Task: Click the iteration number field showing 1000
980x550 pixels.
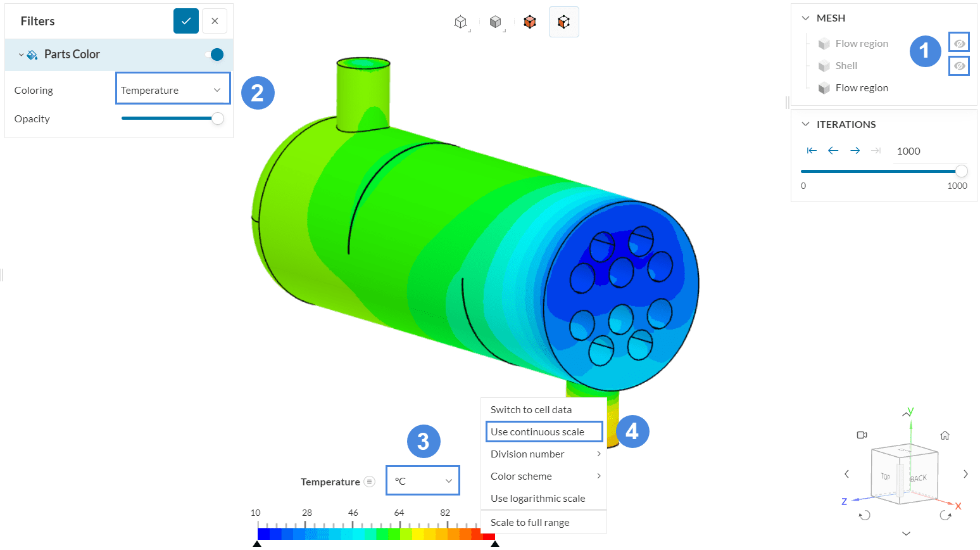Action: click(928, 151)
